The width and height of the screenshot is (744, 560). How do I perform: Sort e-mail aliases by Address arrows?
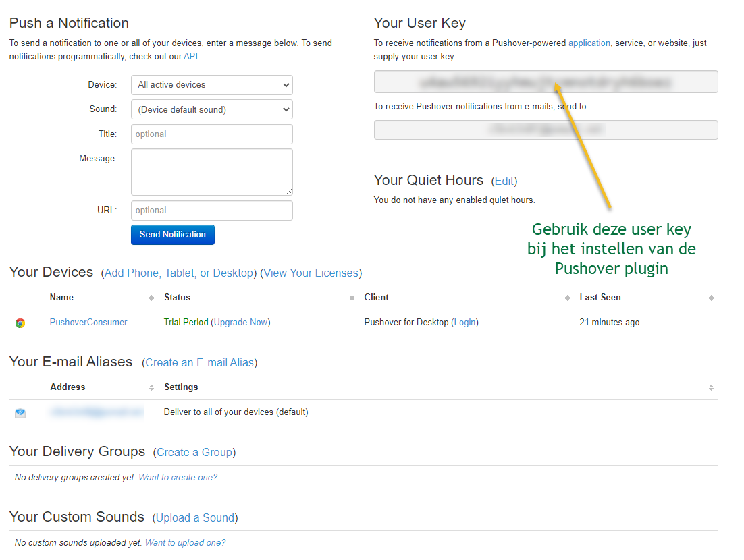point(151,387)
